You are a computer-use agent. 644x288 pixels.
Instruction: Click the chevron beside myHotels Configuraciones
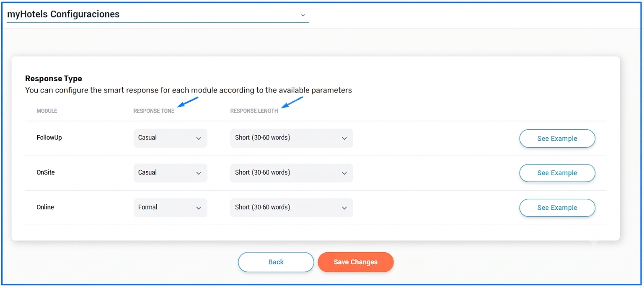[x=303, y=15]
